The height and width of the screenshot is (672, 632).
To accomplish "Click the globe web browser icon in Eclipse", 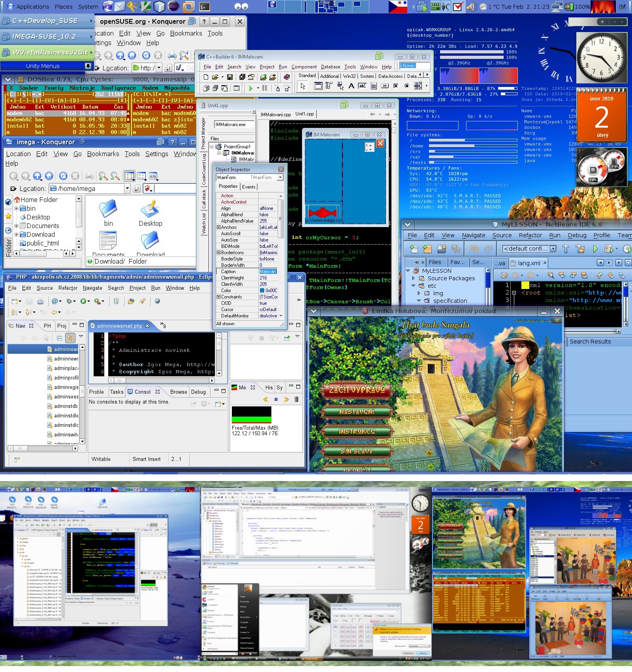I will [x=157, y=301].
